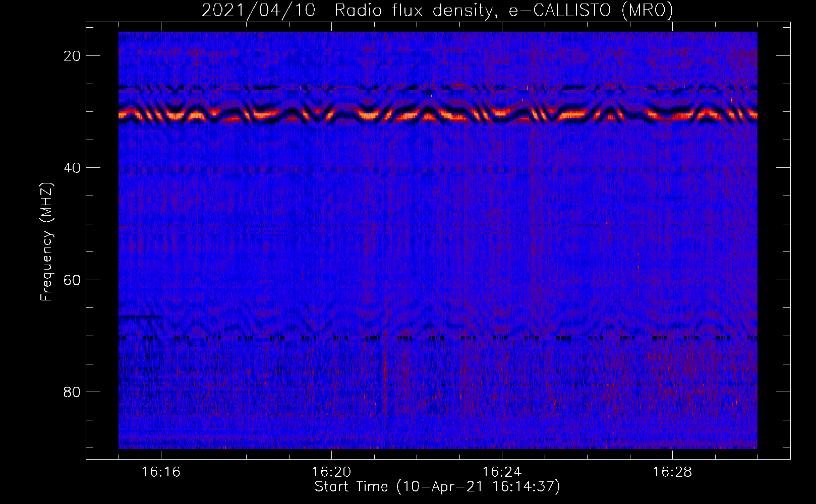Select the '40' frequency tick label
This screenshot has height=504, width=816.
72,168
